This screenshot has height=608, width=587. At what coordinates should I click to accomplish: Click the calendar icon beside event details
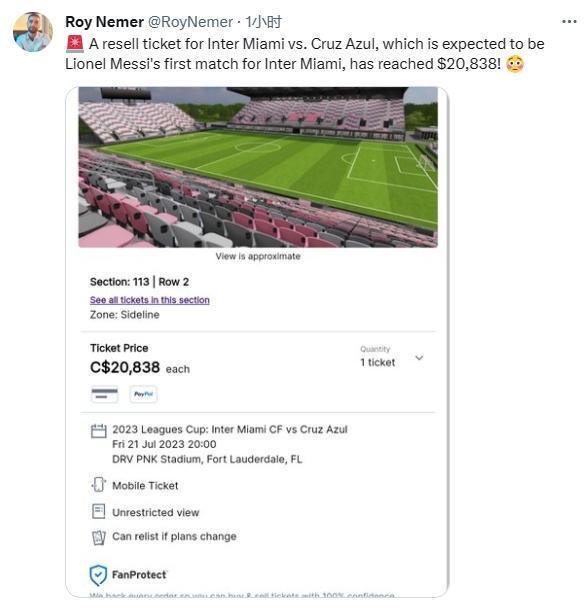[98, 431]
